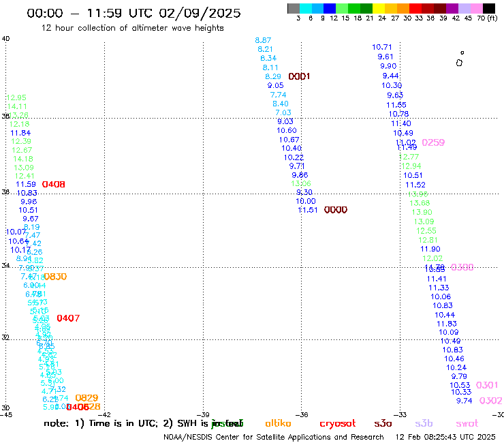Select the swot satellite legend label
The image size is (504, 443).
tap(467, 423)
